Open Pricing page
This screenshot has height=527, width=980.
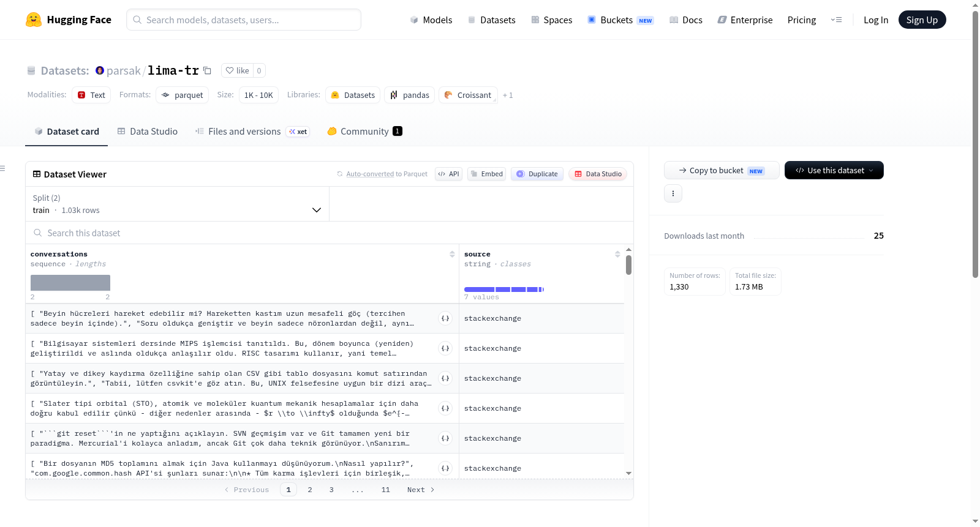(802, 20)
